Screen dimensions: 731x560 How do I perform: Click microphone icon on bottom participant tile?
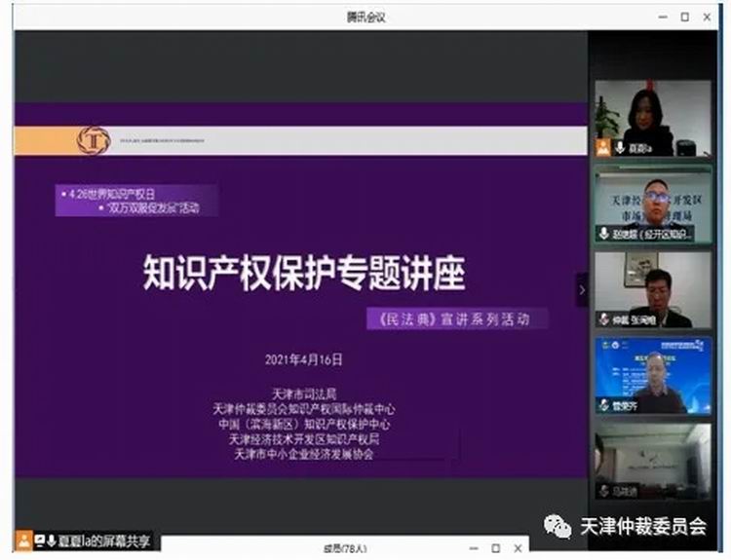coord(604,491)
